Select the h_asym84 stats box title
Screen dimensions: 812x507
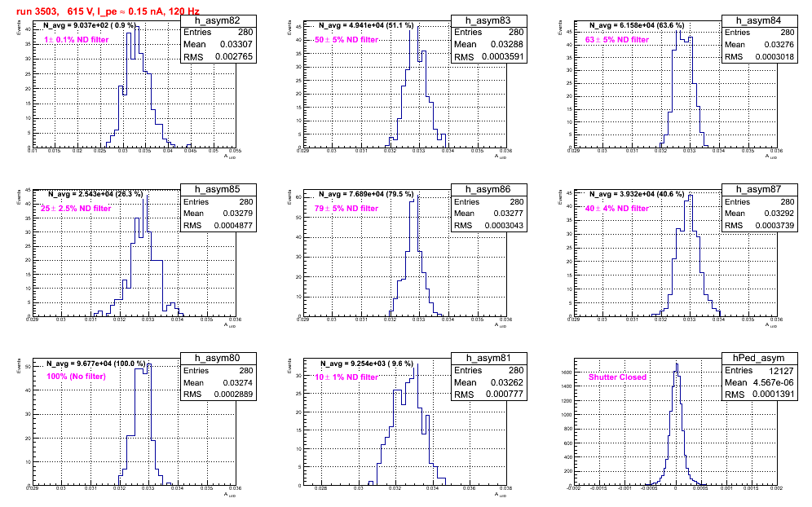point(759,20)
